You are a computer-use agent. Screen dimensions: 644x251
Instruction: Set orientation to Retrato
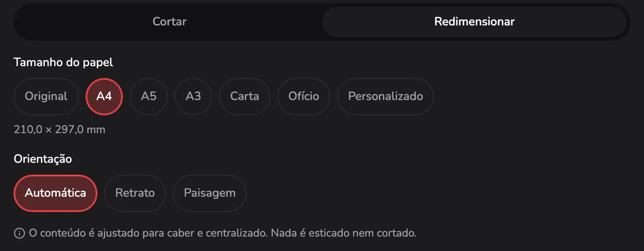pyautogui.click(x=135, y=193)
